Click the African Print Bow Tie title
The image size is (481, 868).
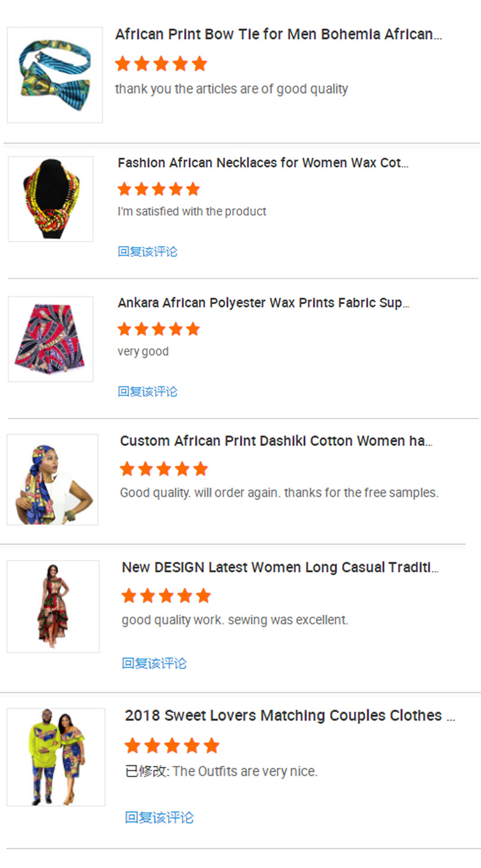(278, 34)
